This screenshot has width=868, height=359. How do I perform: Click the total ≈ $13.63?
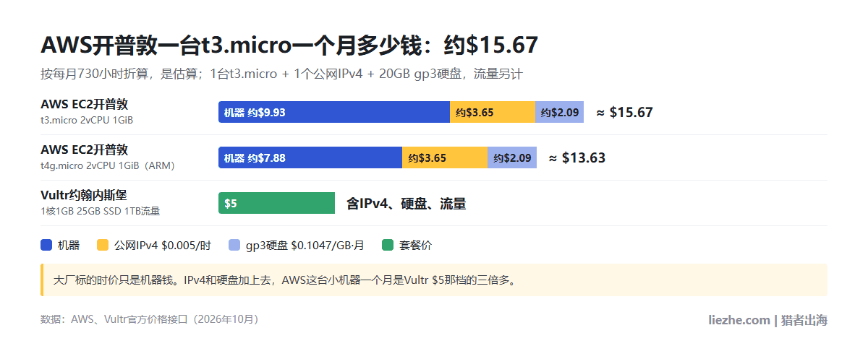coord(577,157)
